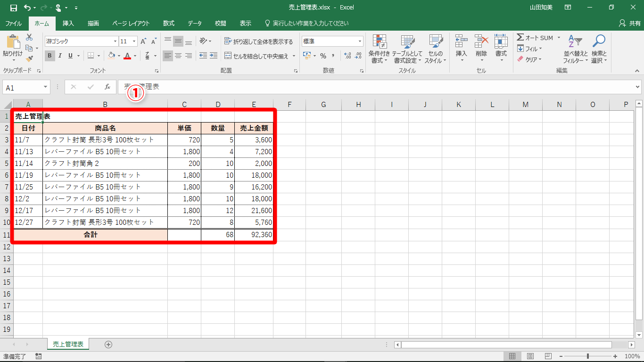Click the 共有 share button
Image resolution: width=644 pixels, height=362 pixels.
coord(629,23)
